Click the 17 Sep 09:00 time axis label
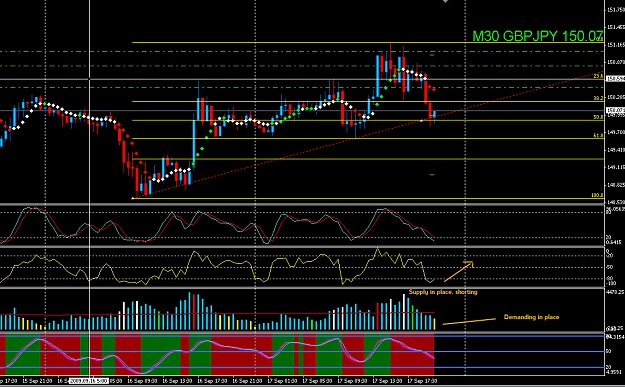625x387 pixels. click(352, 381)
